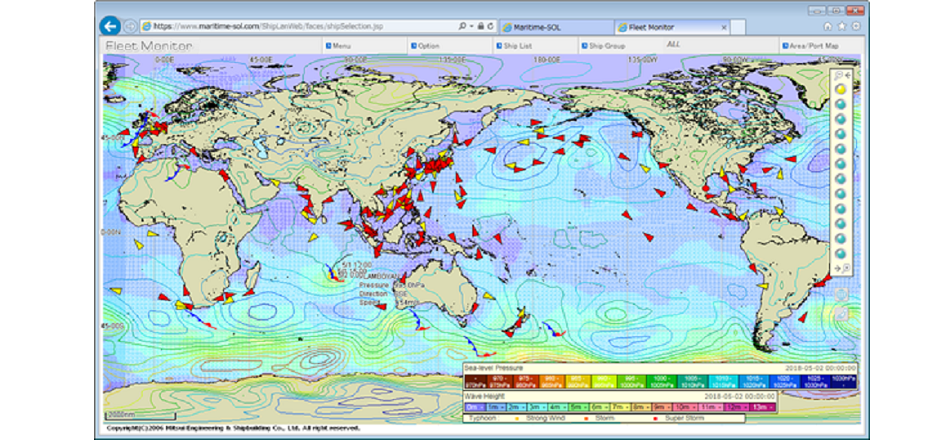This screenshot has height=440, width=950.
Task: Open the Option menu
Action: (427, 46)
